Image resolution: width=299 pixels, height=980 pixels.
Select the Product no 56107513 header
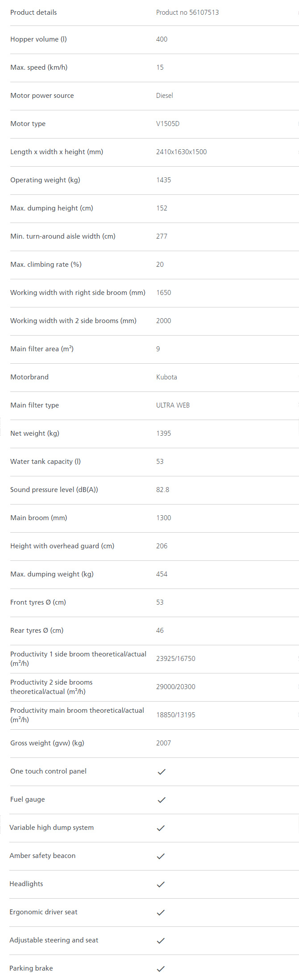click(187, 13)
